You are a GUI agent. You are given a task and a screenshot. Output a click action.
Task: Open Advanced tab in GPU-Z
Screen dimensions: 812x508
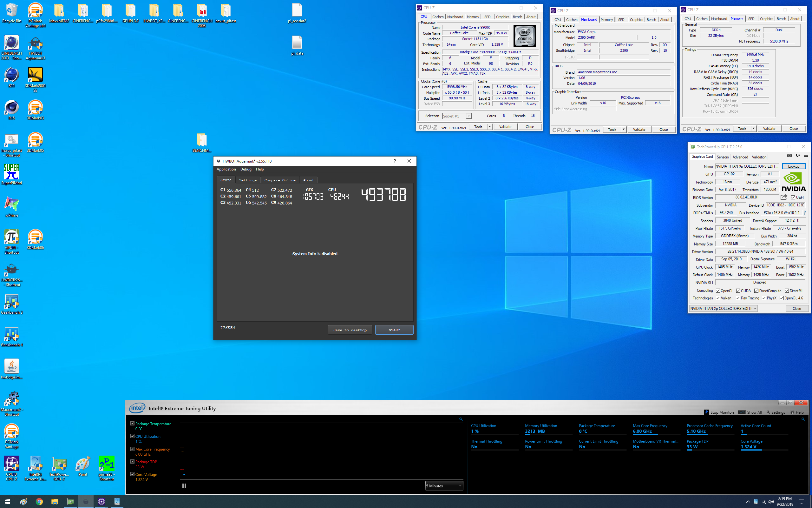coord(740,157)
